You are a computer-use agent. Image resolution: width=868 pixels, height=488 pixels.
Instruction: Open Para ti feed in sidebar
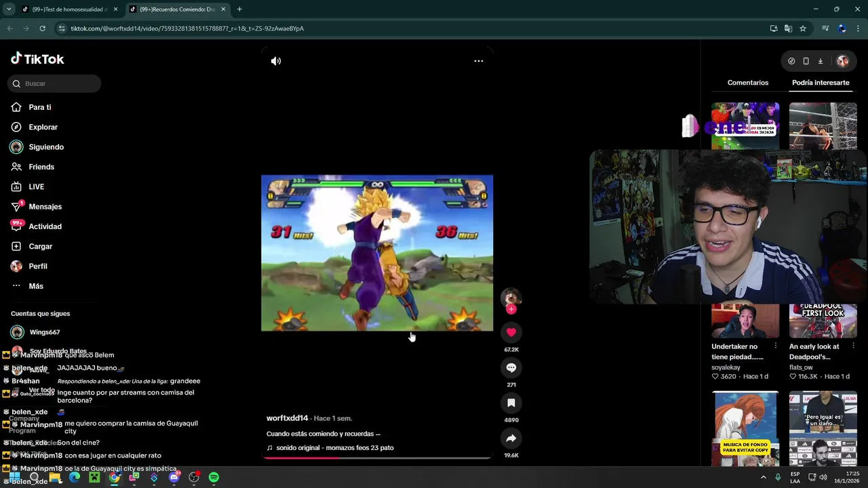point(40,107)
